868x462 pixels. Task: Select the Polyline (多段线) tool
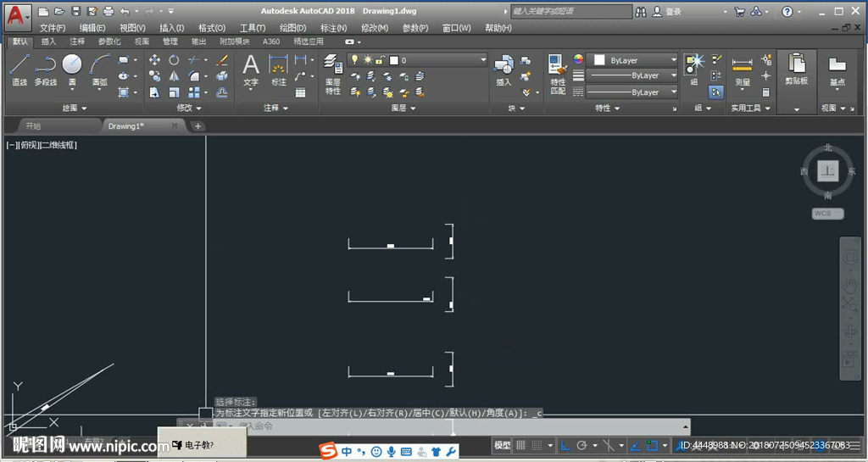pos(46,70)
